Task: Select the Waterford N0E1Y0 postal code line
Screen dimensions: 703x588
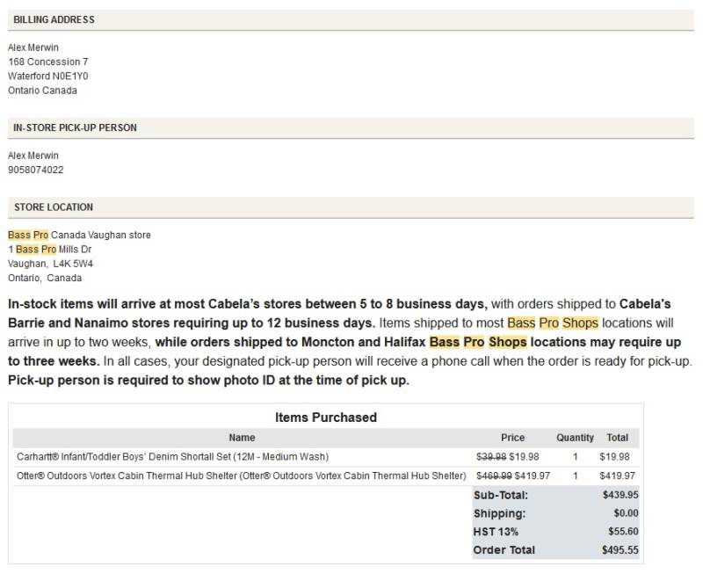Action: tap(48, 76)
